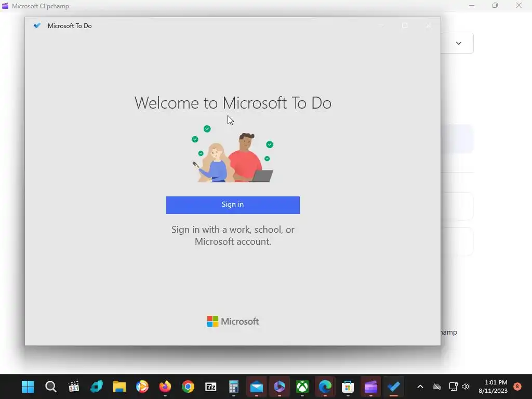Expand the dropdown chevron in the Clipchamp window
Viewport: 532px width, 399px height.
click(x=459, y=43)
